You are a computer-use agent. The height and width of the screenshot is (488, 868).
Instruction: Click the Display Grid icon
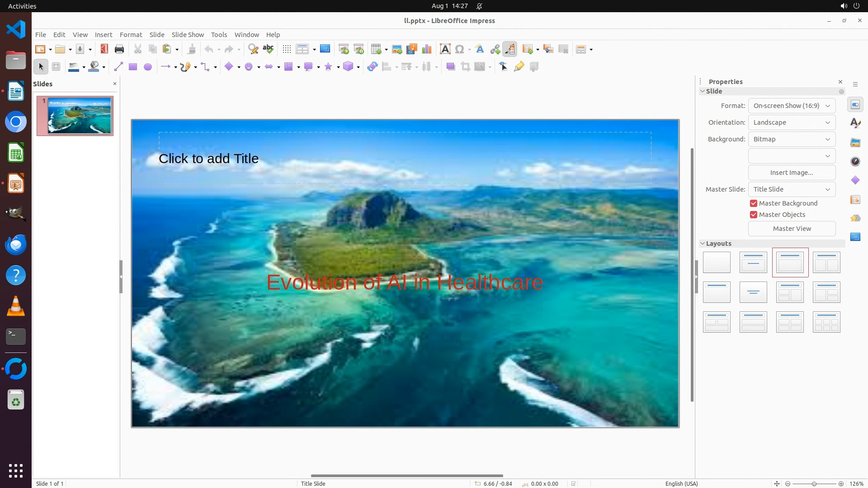(287, 49)
